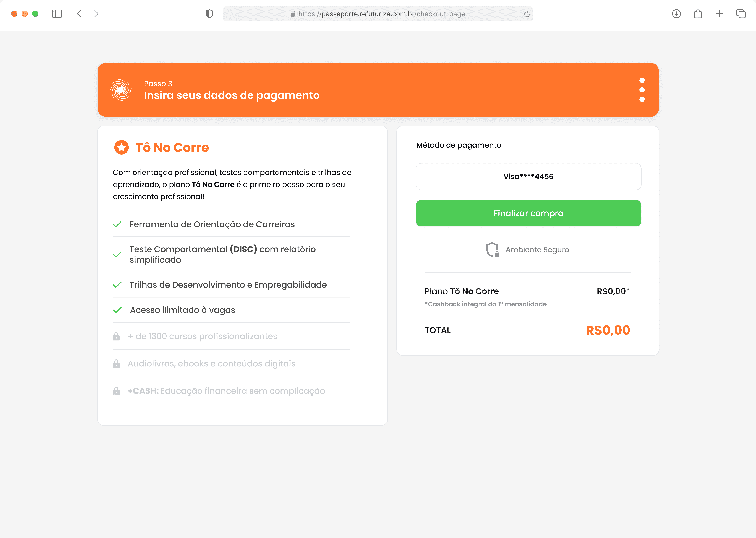The width and height of the screenshot is (756, 538).
Task: Open a new tab with the plus icon
Action: click(x=719, y=14)
